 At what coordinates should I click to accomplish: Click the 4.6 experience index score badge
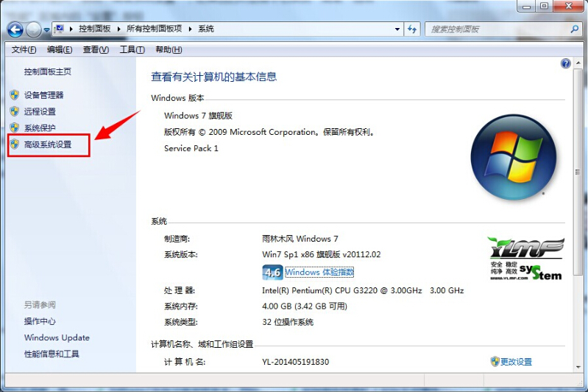click(x=272, y=273)
